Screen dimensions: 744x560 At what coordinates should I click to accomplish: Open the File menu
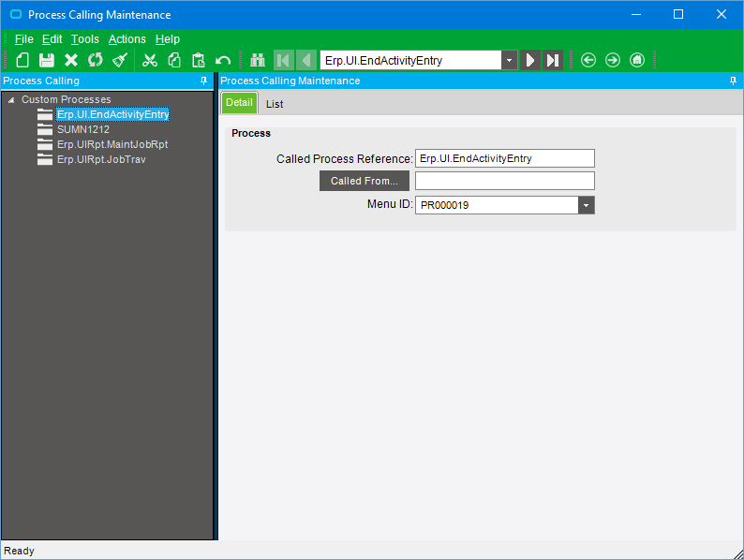pos(24,39)
